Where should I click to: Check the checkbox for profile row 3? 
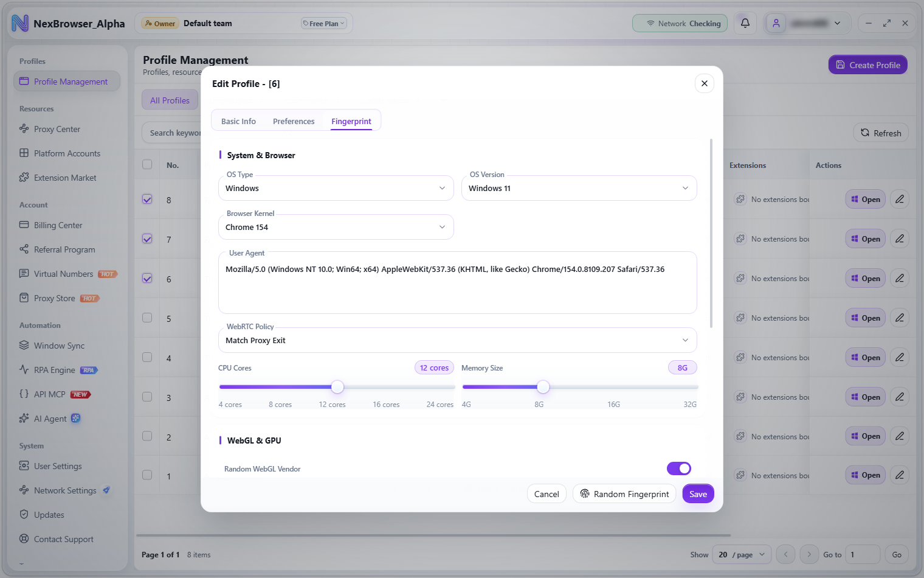pos(147,397)
